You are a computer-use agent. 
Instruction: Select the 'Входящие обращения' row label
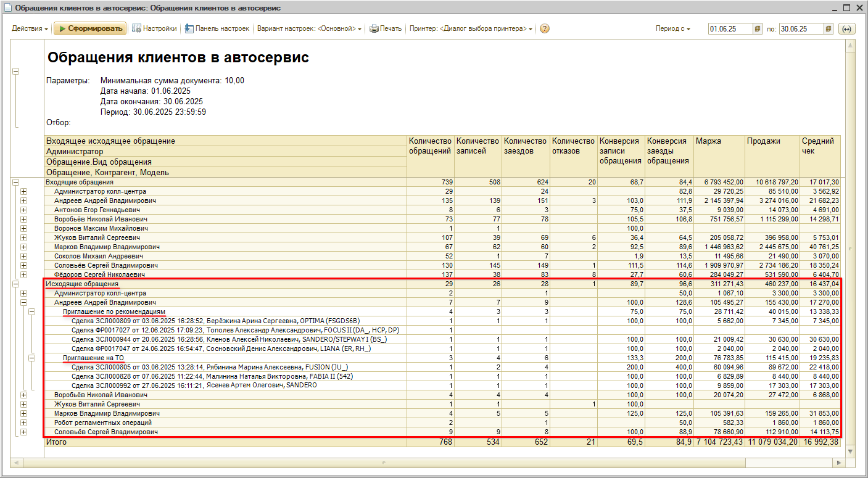pos(80,182)
